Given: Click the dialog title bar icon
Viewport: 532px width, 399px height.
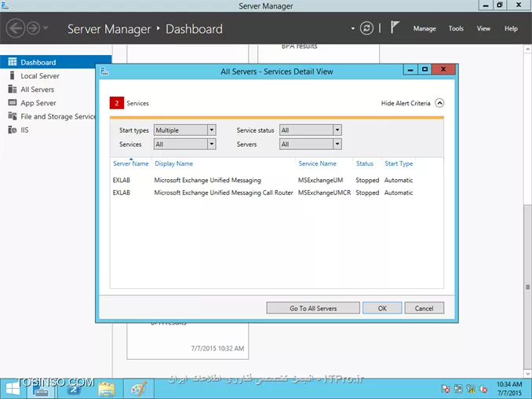Looking at the screenshot, I should point(104,71).
